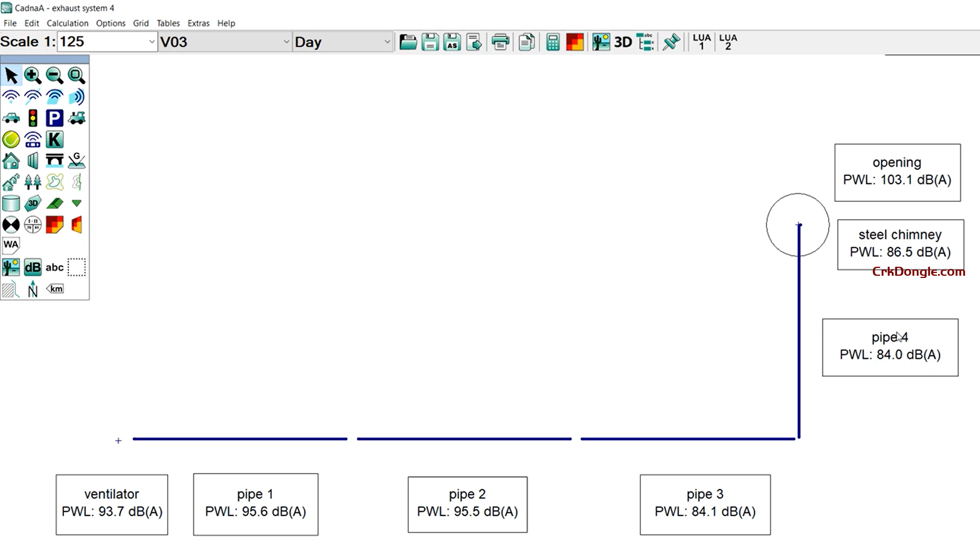Screen dimensions: 980x552
Task: Pick the railway train source tool
Action: point(77,118)
